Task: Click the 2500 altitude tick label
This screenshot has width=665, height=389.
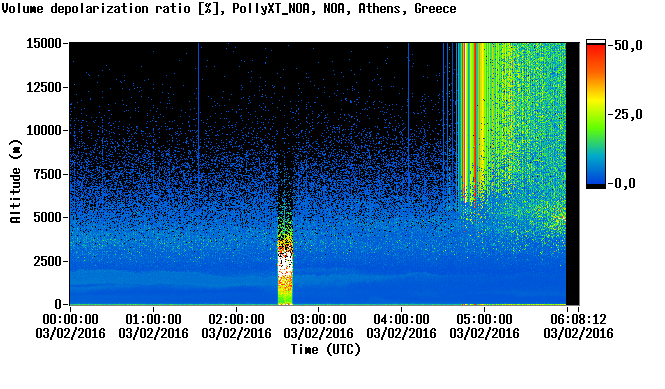Action: (x=48, y=261)
